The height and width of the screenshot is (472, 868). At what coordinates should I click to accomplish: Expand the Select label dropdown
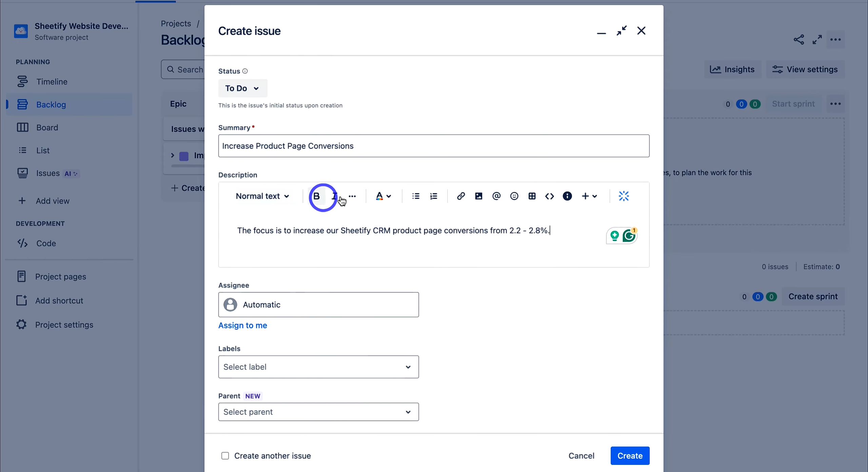pos(318,367)
